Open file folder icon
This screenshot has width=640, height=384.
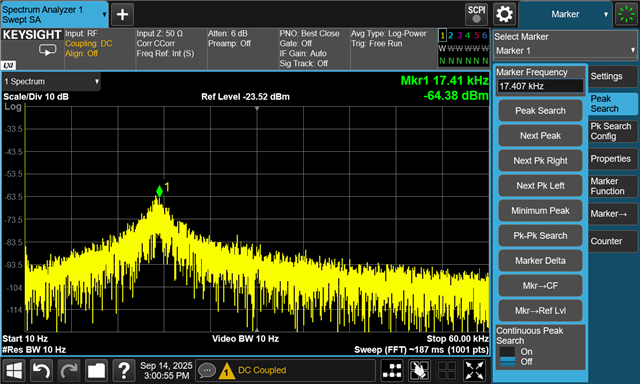point(96,371)
